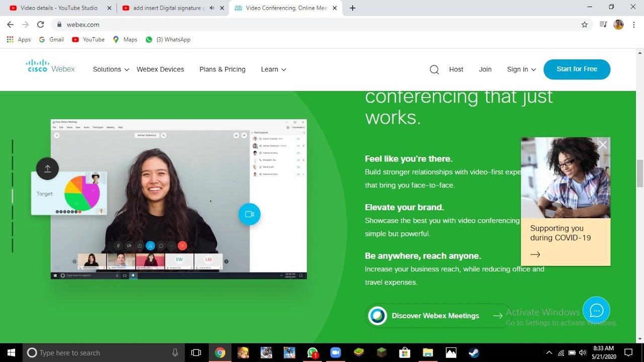
Task: Switch to add insert Digital signature tab
Action: pos(172,8)
